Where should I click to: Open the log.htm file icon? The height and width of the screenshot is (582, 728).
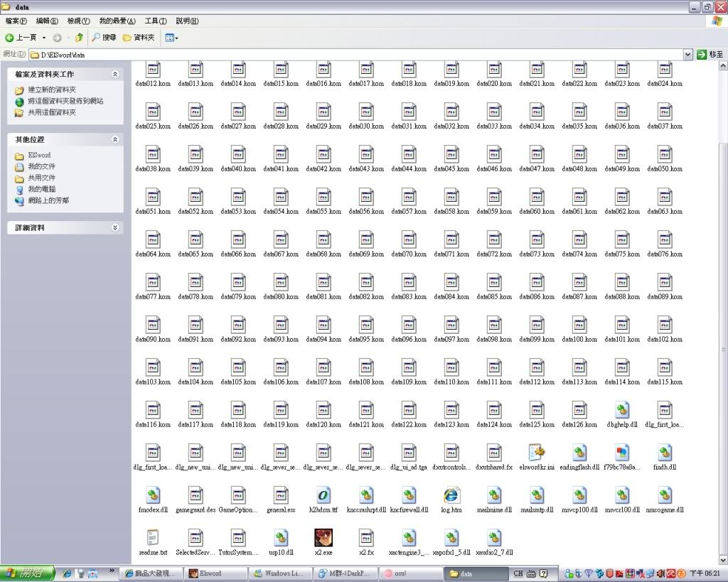pos(451,495)
